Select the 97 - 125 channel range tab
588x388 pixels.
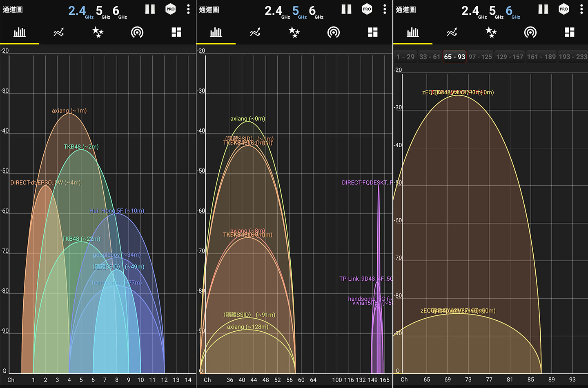480,57
